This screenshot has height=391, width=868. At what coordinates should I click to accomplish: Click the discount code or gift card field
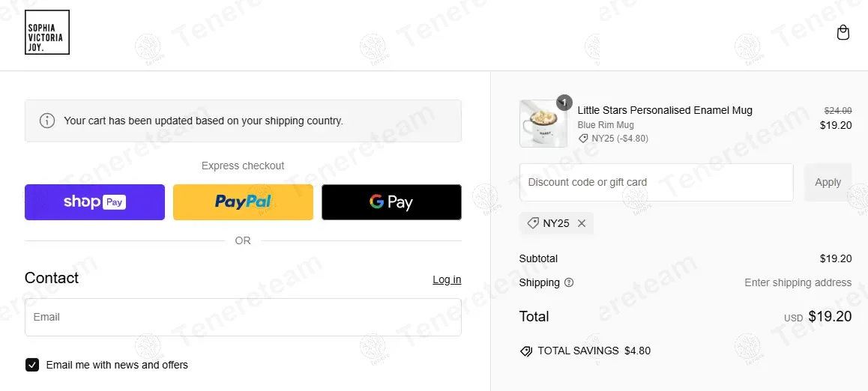click(x=656, y=183)
